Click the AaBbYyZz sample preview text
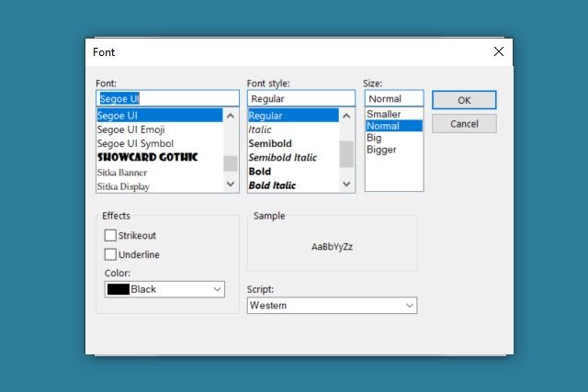Screen dimensions: 588x392 click(x=333, y=247)
